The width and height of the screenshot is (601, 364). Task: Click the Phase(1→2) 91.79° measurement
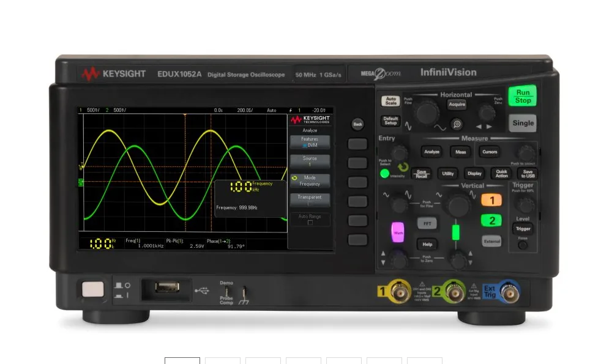pyautogui.click(x=226, y=243)
